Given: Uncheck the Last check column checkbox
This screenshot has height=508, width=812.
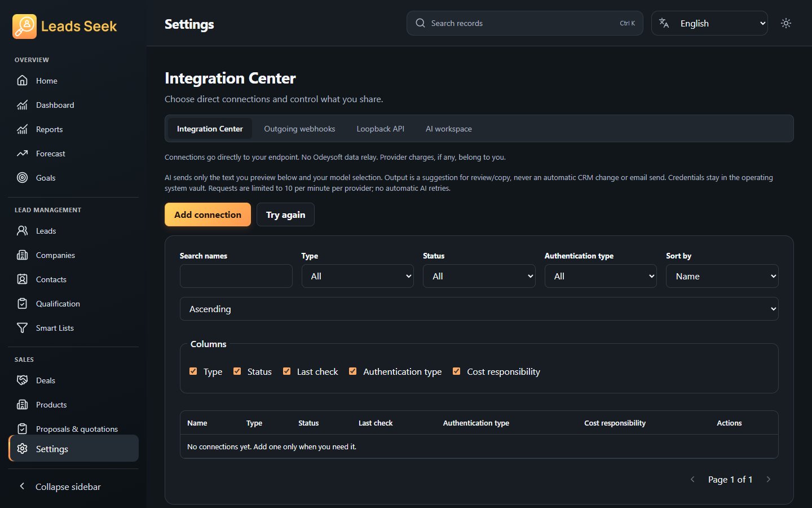Looking at the screenshot, I should click(x=287, y=371).
